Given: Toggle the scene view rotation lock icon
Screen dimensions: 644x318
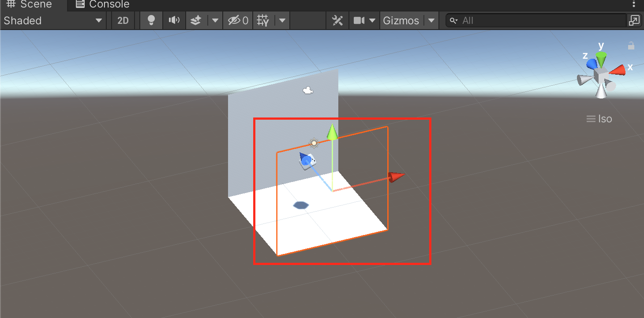Looking at the screenshot, I should coord(631,46).
